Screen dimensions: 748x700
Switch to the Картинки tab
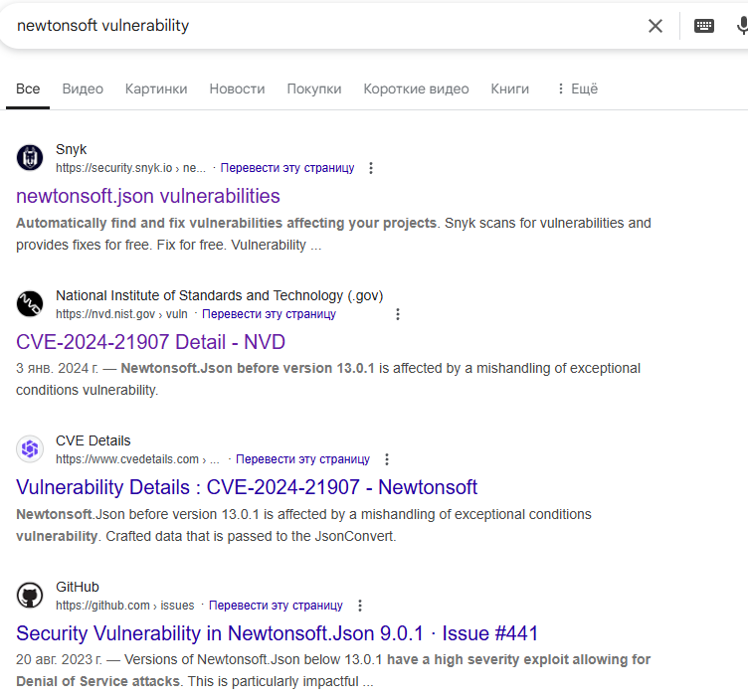156,88
